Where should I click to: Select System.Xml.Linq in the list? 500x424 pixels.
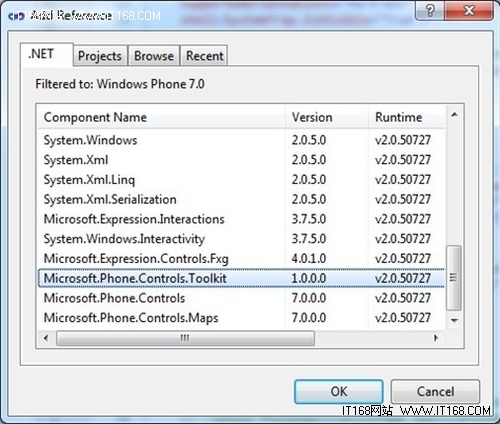pos(242,179)
